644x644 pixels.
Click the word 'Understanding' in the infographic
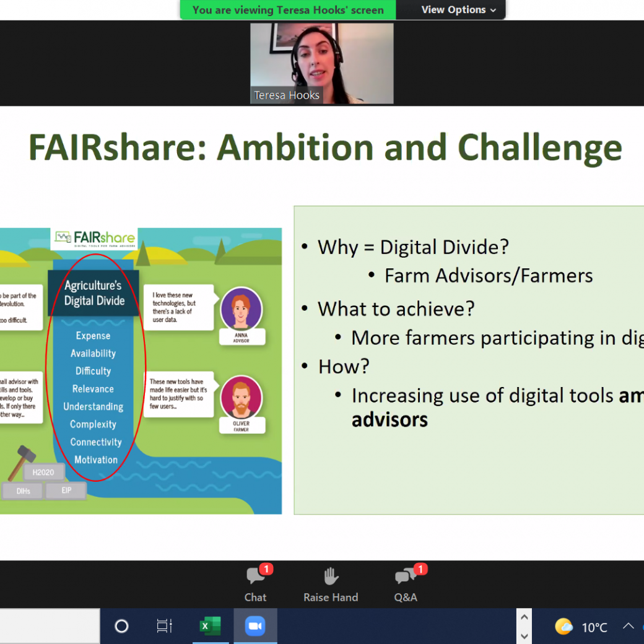[94, 407]
